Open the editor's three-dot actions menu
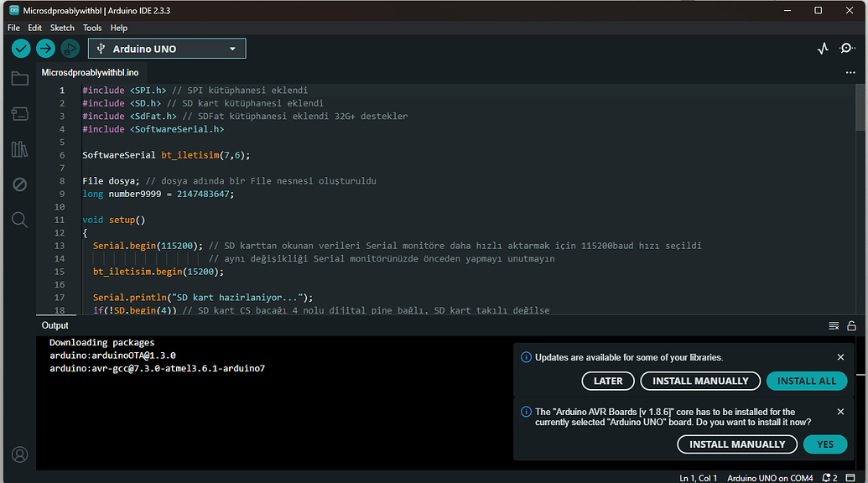 (x=850, y=73)
